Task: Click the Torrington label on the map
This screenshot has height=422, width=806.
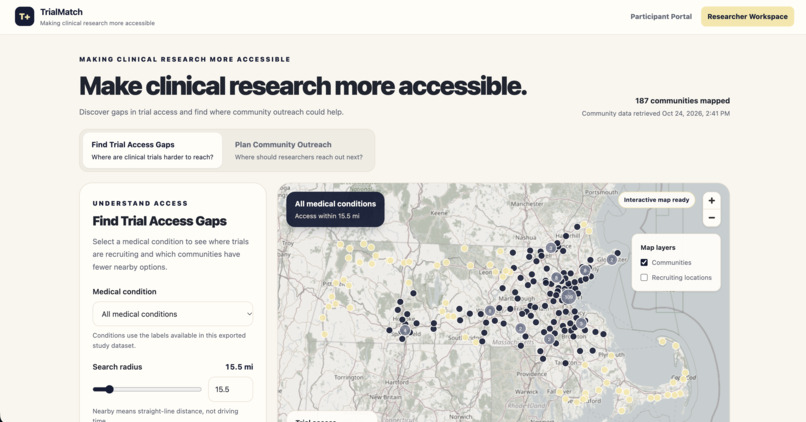Action: [x=349, y=377]
